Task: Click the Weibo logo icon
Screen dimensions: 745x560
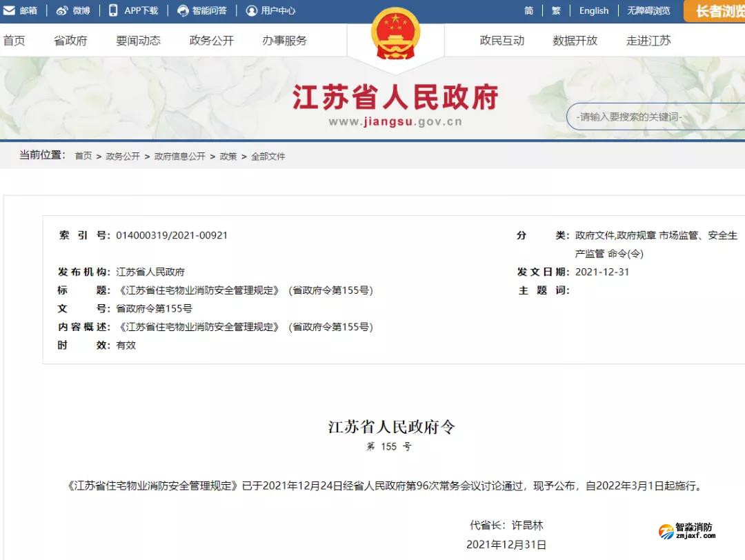Action: 62,10
